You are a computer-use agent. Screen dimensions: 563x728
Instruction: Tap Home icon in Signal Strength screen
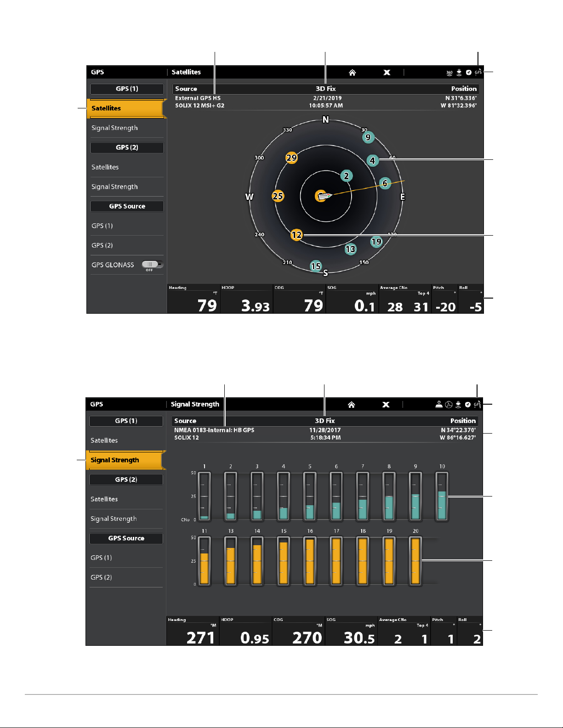351,405
